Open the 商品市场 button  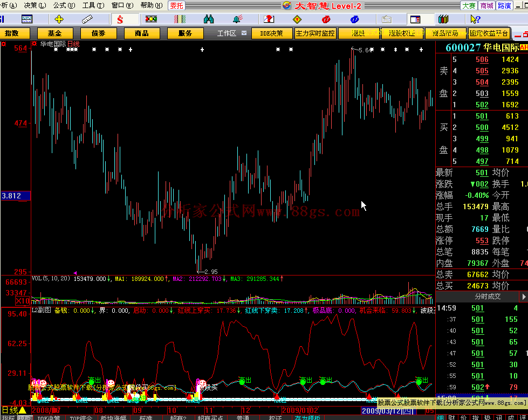click(445, 33)
